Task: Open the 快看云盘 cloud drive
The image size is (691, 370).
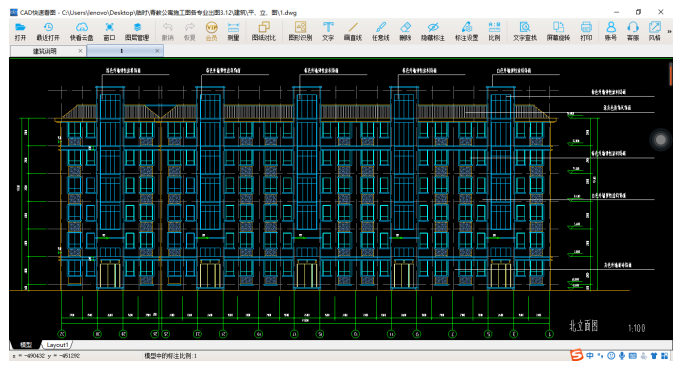Action: pyautogui.click(x=82, y=31)
